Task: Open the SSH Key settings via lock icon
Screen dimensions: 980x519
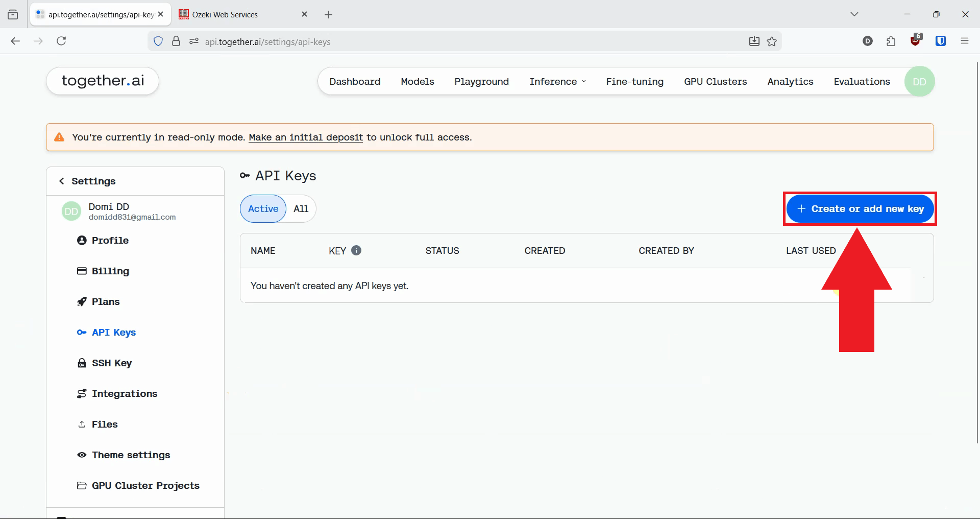Action: (82, 363)
